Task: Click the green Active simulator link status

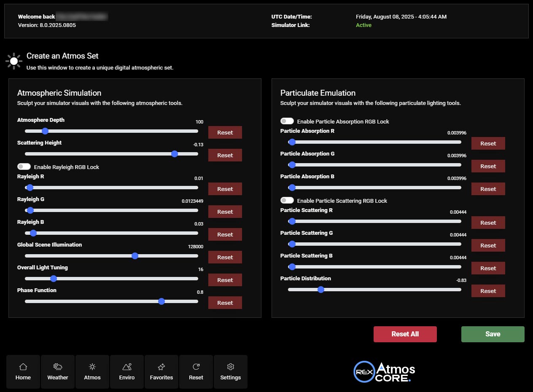Action: (x=363, y=25)
